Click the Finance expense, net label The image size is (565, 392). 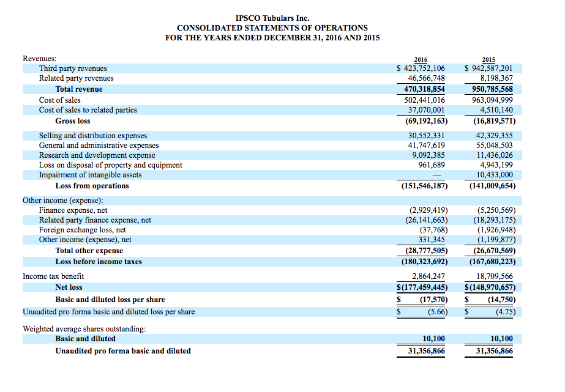point(73,210)
